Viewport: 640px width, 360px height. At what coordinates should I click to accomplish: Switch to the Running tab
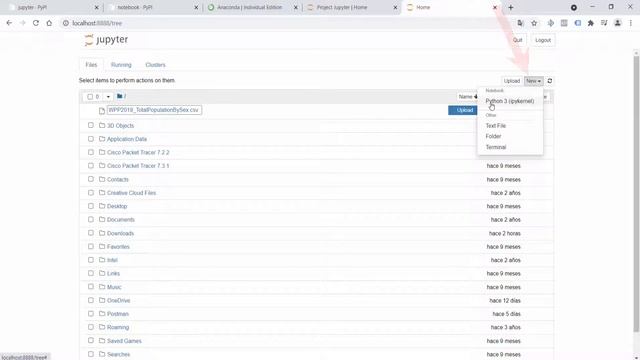[x=121, y=65]
